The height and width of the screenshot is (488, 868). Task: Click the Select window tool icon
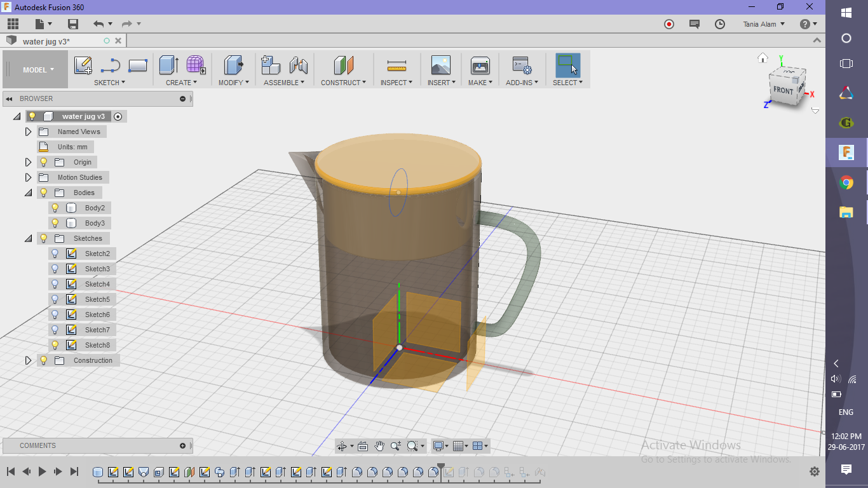(567, 65)
